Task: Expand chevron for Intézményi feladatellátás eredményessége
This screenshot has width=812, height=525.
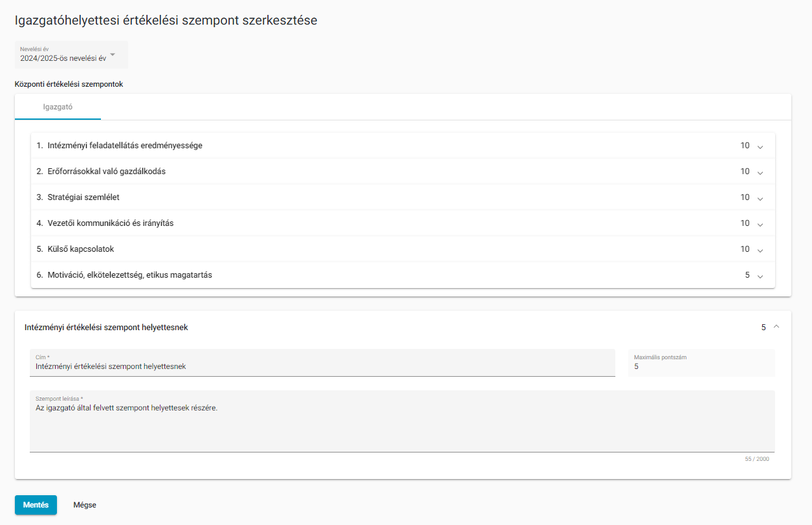Action: pyautogui.click(x=760, y=146)
